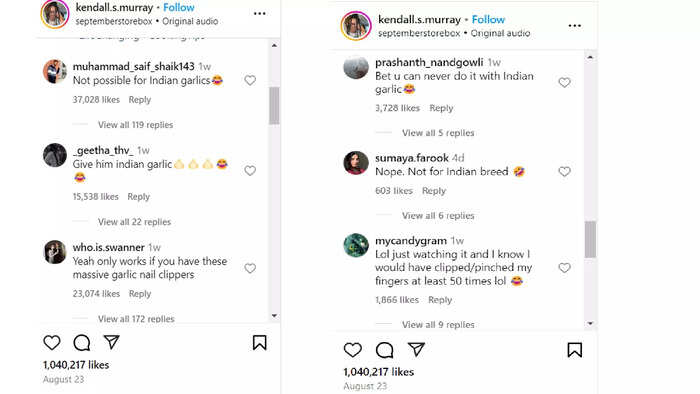Screen dimensions: 700x394
Task: Open mycandygram's profile from username
Action: click(411, 241)
